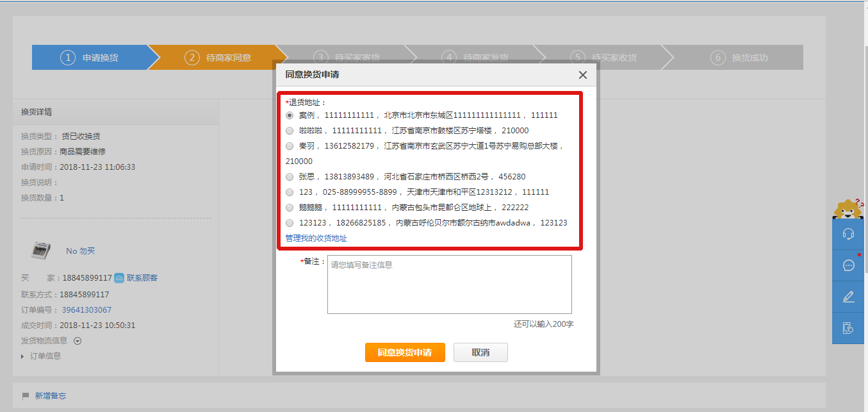The height and width of the screenshot is (412, 868).
Task: Click the cloud icon beside 联系顾客
Action: 119,278
